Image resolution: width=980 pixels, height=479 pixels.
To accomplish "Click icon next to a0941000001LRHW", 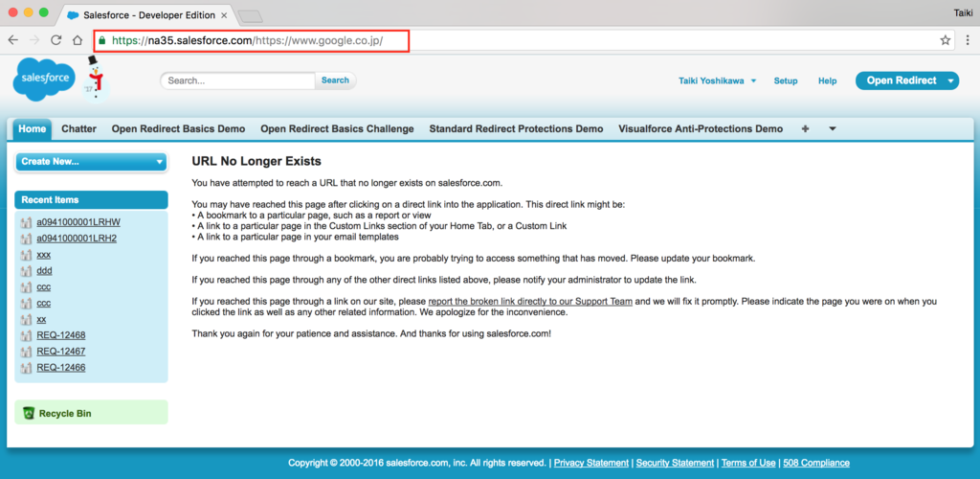I will click(26, 222).
